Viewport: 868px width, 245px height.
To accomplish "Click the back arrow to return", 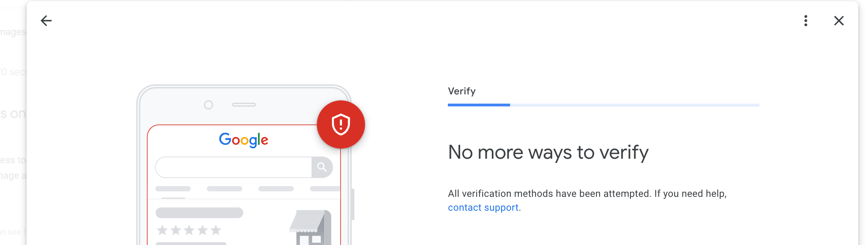I will 46,21.
